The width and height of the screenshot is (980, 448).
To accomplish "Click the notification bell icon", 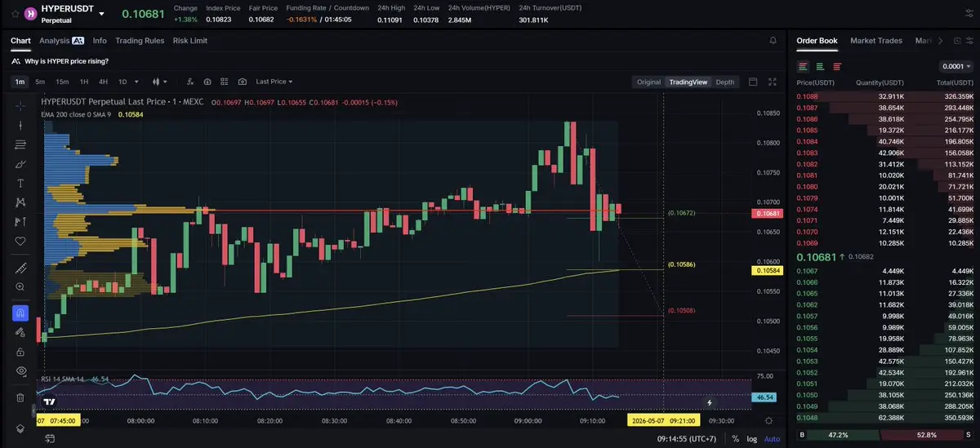I will [x=773, y=40].
